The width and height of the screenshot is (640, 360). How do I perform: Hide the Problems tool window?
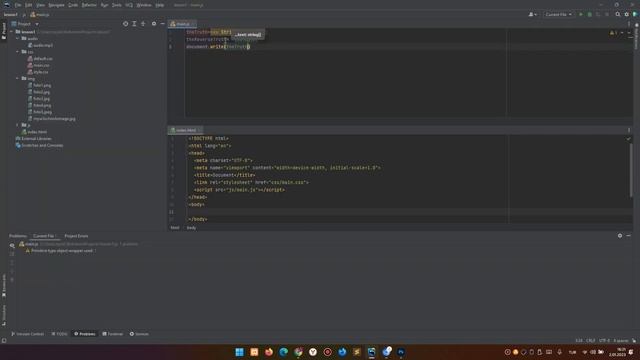(629, 236)
